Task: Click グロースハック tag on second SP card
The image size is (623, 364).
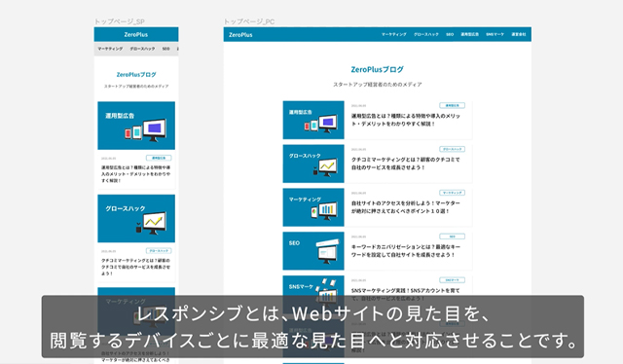Action: (159, 251)
